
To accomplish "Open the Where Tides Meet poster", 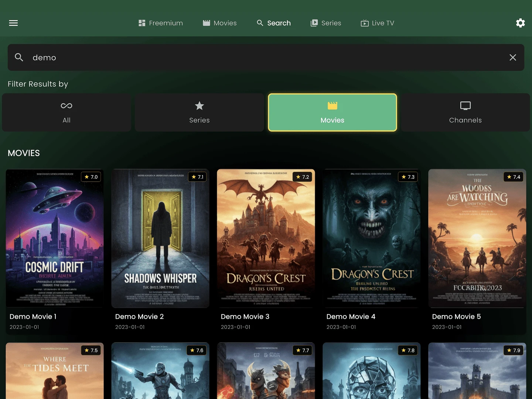I will click(55, 371).
